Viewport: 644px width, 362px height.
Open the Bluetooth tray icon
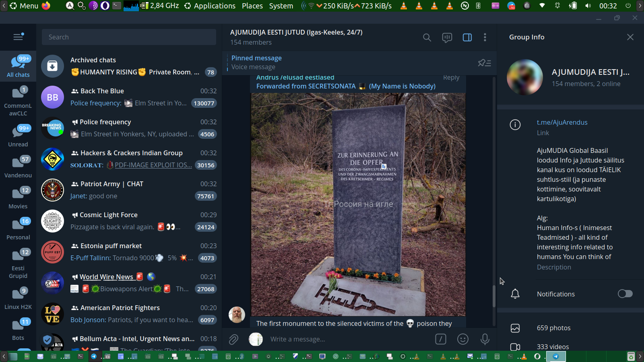[x=478, y=6]
